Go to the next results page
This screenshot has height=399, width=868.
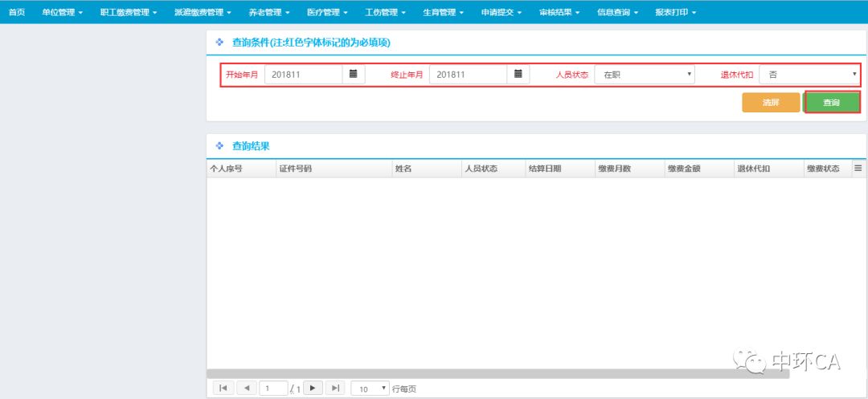(x=313, y=388)
